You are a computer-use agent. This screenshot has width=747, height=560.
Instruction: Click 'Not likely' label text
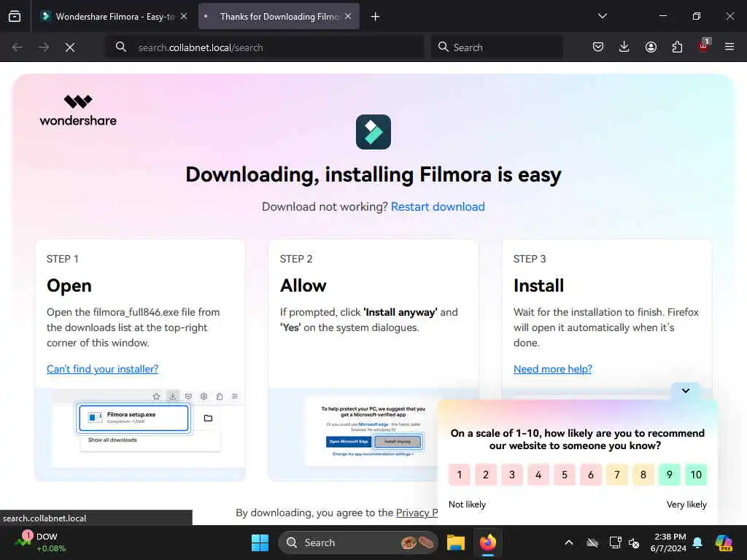[x=468, y=505]
